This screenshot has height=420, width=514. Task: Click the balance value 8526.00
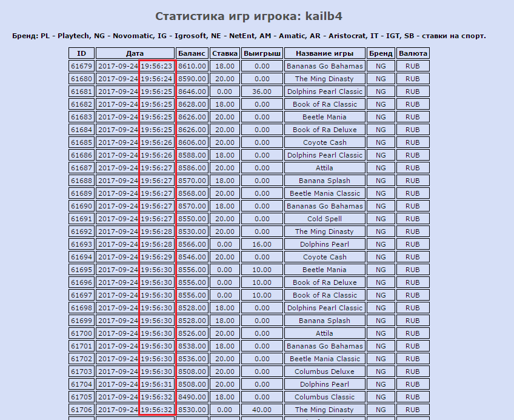(x=192, y=333)
